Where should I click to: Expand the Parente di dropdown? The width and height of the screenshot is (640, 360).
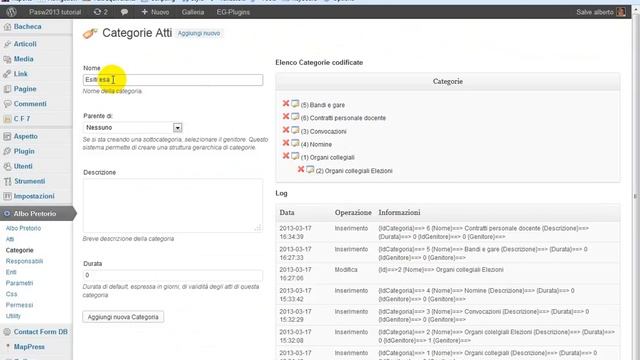[x=177, y=128]
